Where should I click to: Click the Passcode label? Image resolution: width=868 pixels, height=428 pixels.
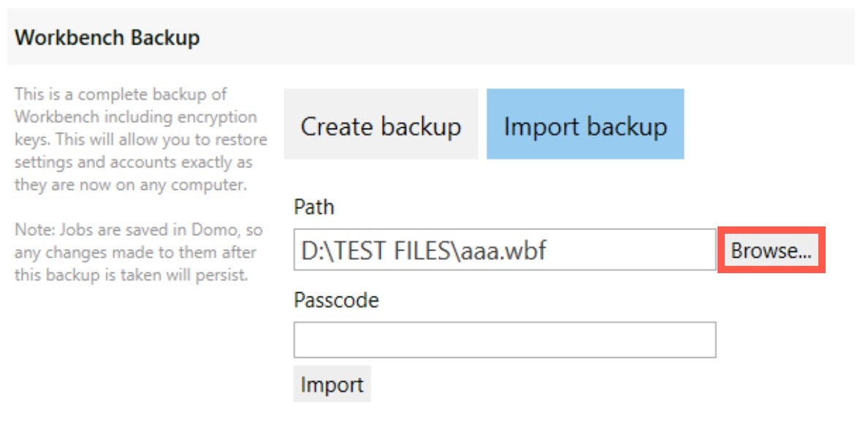coord(335,299)
